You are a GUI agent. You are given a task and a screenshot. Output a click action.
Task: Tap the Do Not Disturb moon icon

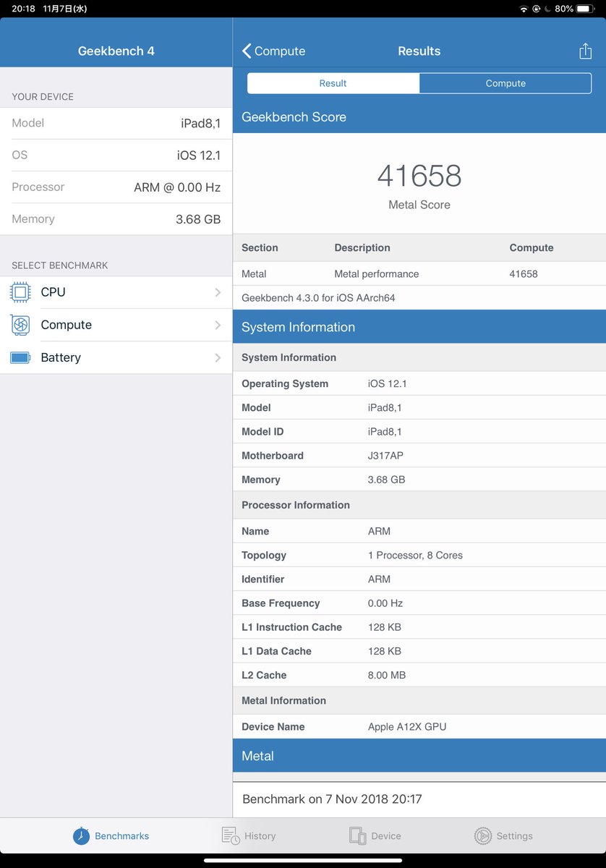[547, 9]
